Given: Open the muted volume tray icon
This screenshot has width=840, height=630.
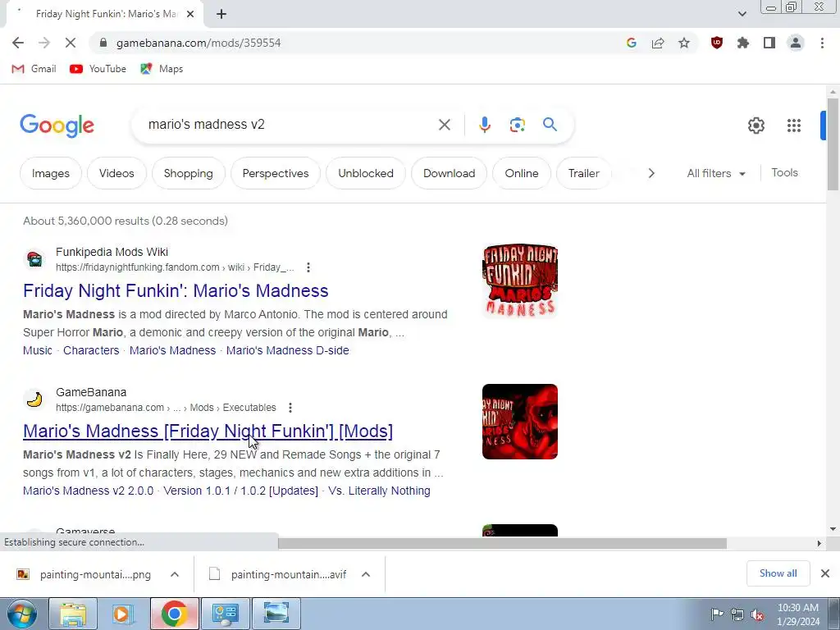Looking at the screenshot, I should 757,614.
